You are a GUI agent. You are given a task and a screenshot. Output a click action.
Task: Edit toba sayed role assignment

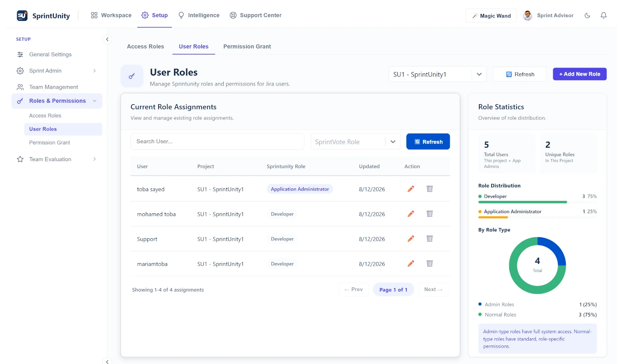pos(411,189)
